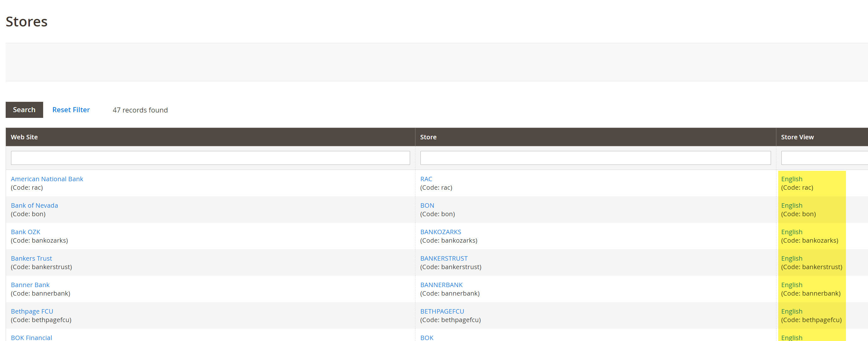This screenshot has height=341, width=868.
Task: Click the Store filter input field
Action: pos(595,158)
